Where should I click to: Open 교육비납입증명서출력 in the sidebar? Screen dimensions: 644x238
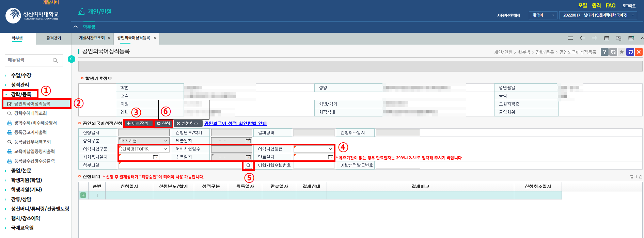34,152
